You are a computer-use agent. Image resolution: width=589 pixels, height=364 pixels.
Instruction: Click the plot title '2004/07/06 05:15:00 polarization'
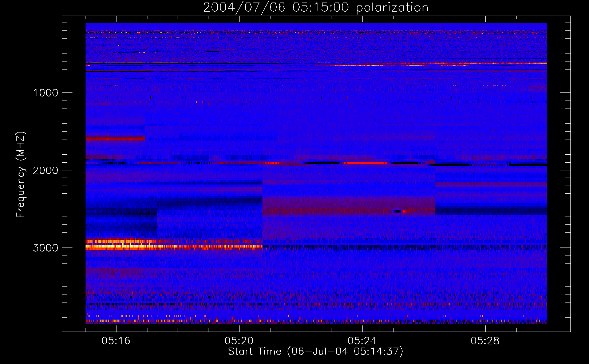(316, 8)
